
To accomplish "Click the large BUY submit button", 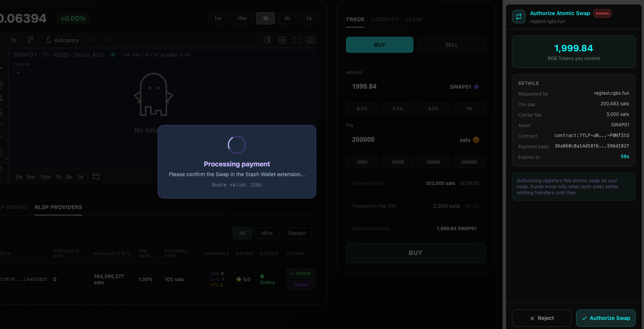I will 416,253.
